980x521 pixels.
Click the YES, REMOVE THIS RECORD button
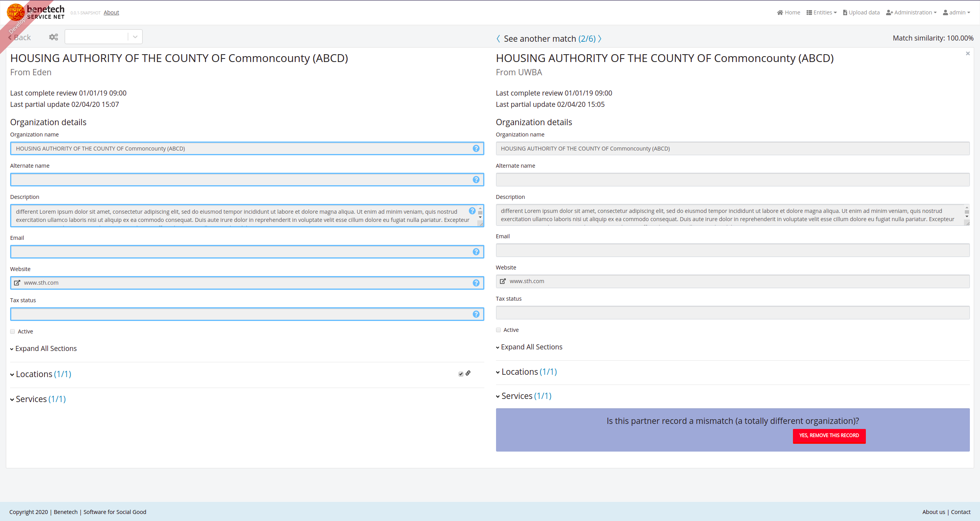[x=829, y=436]
